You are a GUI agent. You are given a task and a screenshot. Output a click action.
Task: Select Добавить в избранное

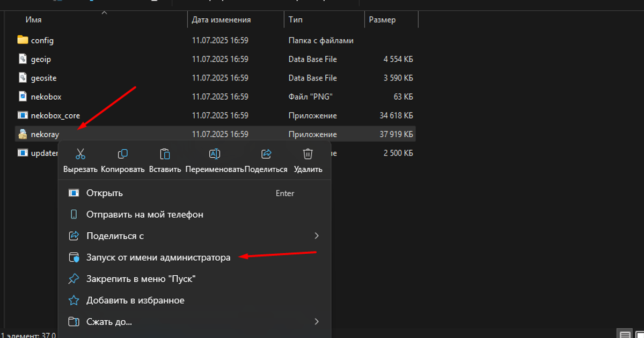tap(195, 300)
